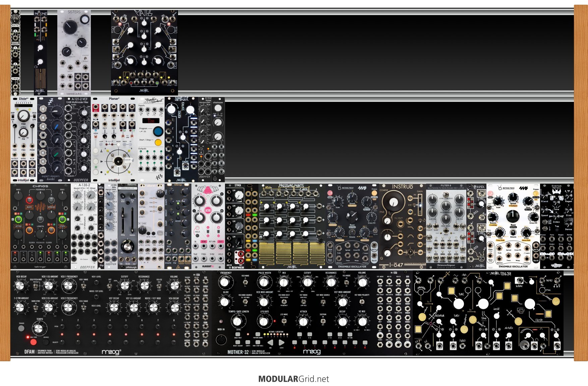Click the Lifeforms delay slider

(123, 219)
